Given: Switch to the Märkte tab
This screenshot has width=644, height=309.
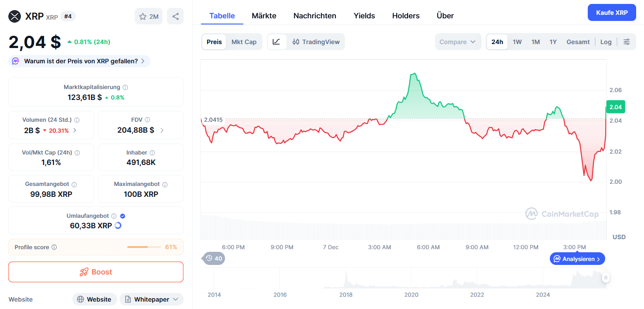Looking at the screenshot, I should [x=263, y=15].
